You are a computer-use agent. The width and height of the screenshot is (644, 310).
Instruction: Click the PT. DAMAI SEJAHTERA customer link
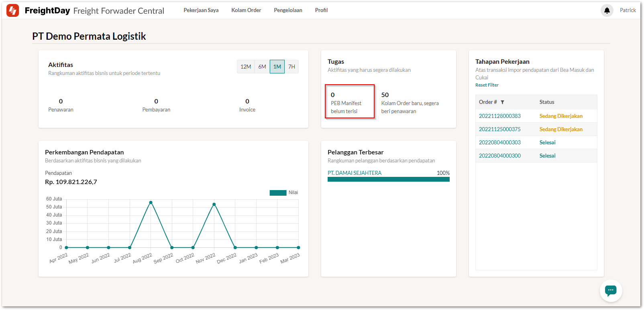coord(355,173)
